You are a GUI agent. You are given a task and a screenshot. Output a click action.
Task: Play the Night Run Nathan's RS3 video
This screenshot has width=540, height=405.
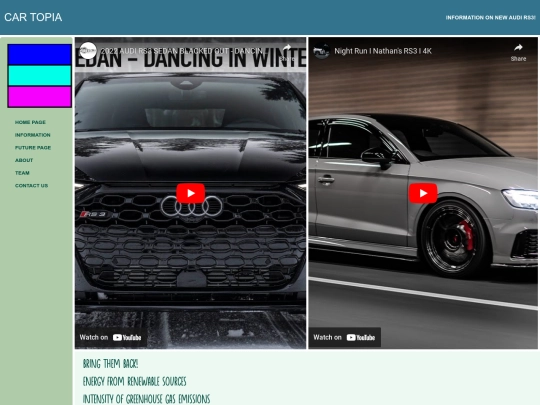(423, 193)
